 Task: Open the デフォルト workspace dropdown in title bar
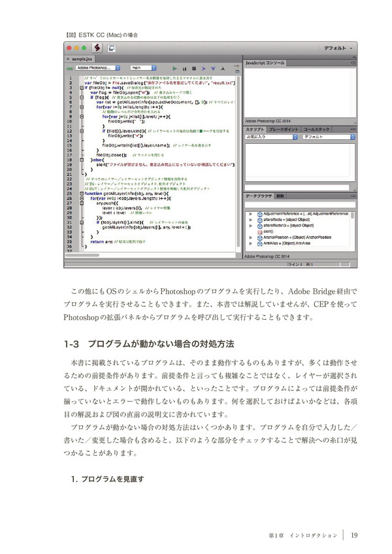(338, 48)
